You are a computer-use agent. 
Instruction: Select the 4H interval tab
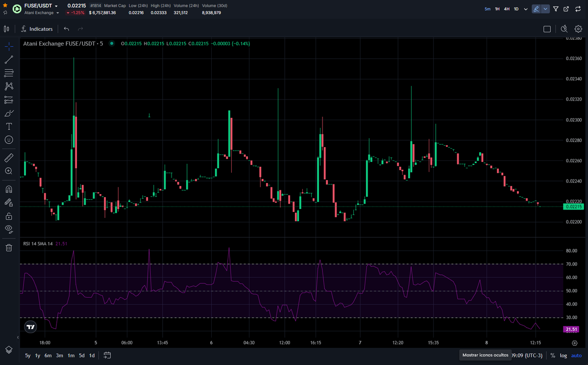pos(506,9)
